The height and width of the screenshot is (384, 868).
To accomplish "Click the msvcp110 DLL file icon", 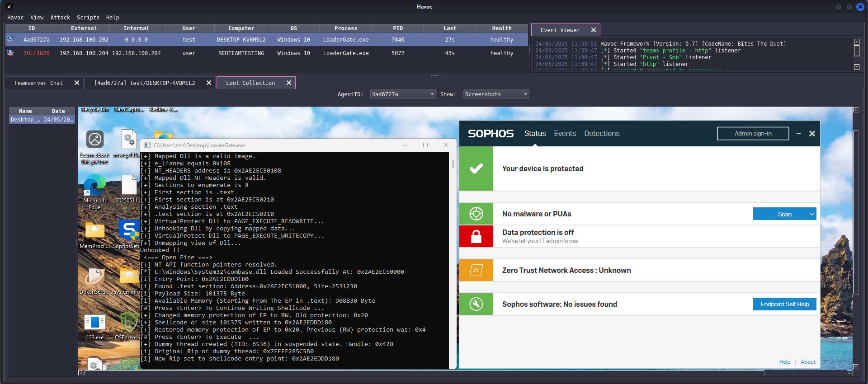I will 129,139.
